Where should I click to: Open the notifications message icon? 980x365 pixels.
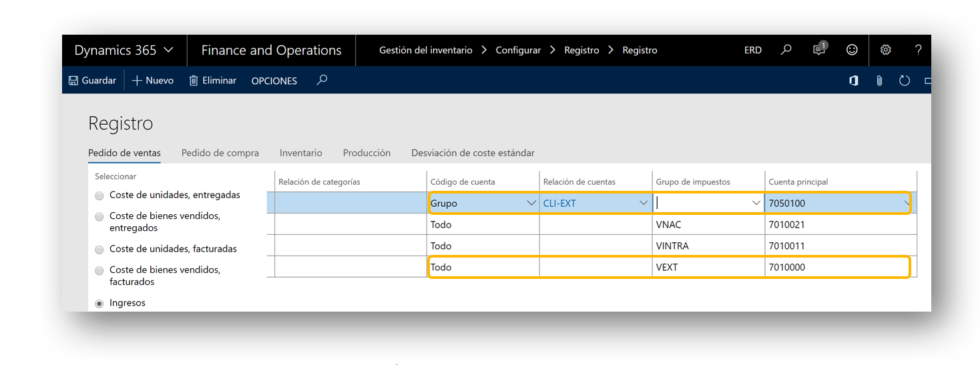pos(819,49)
